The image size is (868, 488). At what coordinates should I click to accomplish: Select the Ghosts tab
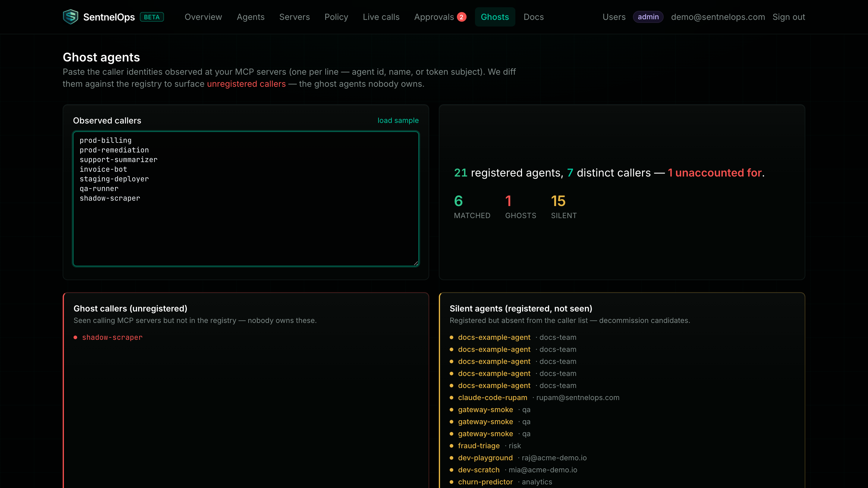[x=495, y=17]
